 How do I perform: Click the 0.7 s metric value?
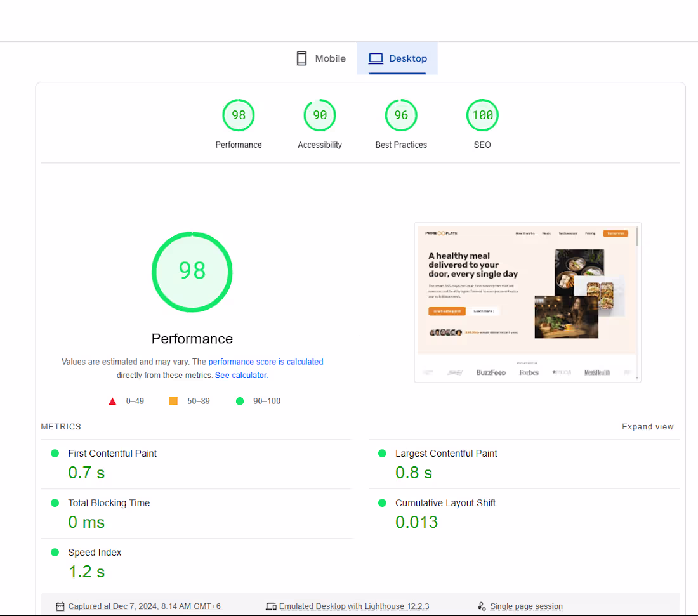86,473
